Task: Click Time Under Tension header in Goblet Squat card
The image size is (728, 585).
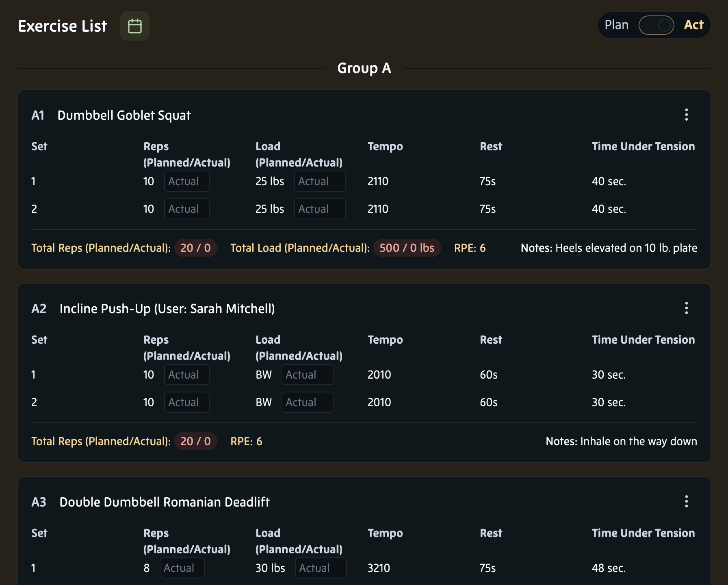Action: pyautogui.click(x=643, y=146)
